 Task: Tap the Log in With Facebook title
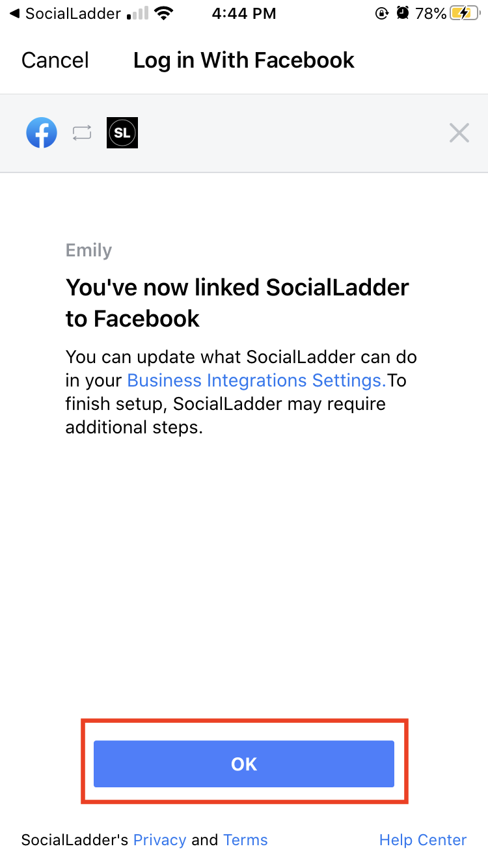pos(244,61)
